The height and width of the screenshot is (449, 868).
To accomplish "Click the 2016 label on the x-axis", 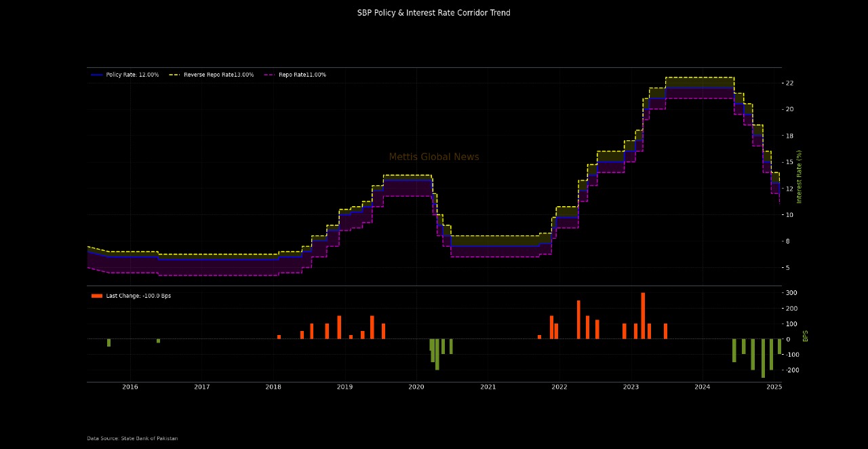I will tap(130, 387).
